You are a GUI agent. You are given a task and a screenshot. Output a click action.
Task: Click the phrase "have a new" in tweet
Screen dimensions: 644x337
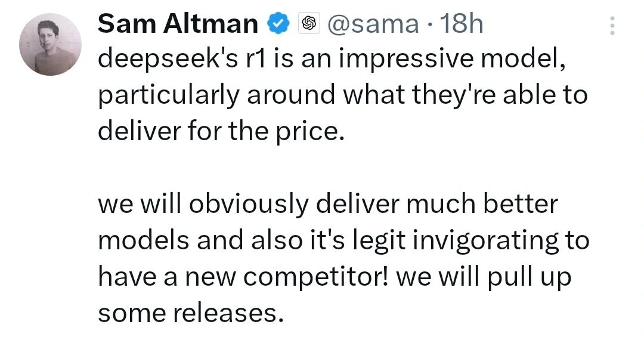click(x=167, y=277)
